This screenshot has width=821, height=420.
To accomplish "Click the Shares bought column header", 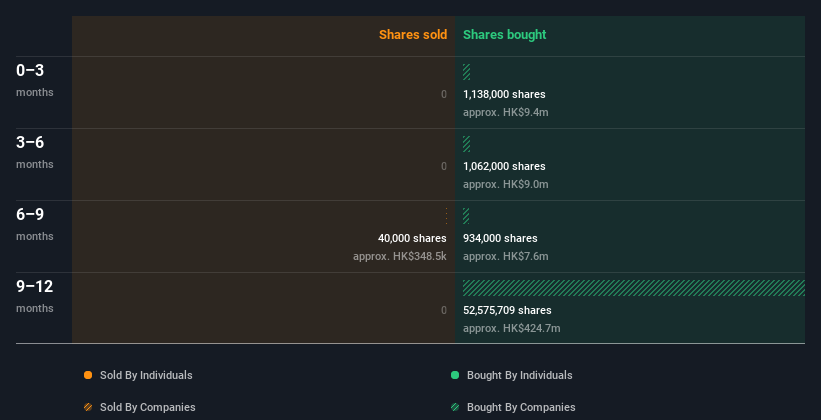I will (505, 35).
